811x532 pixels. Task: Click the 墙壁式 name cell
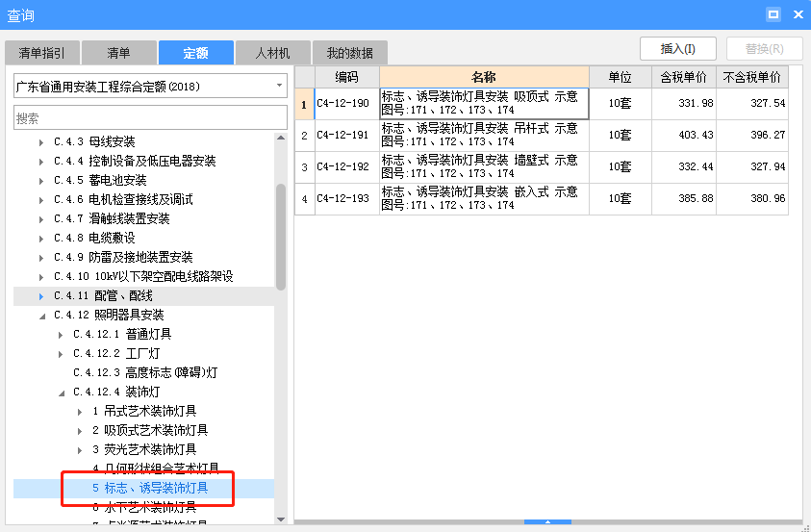[484, 167]
